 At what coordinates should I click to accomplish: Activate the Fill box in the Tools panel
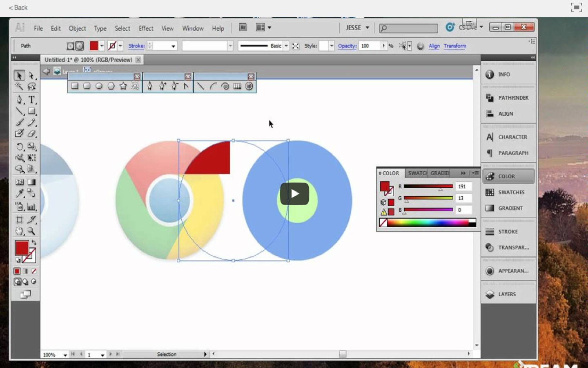pyautogui.click(x=22, y=248)
